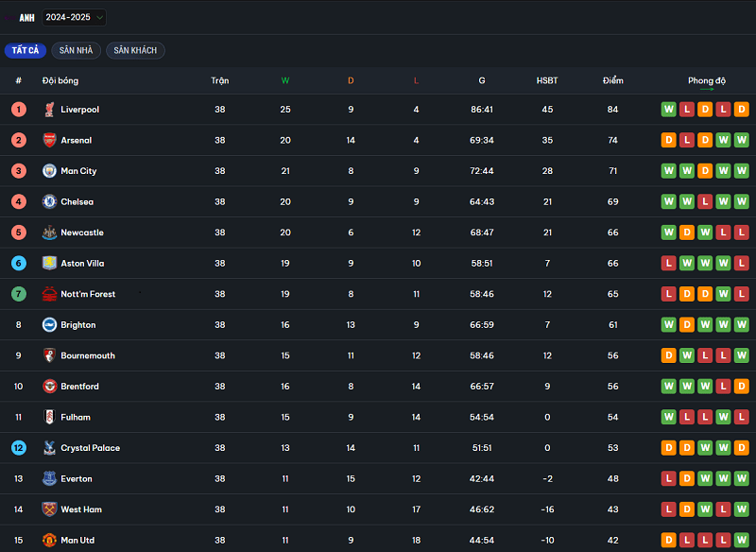Viewport: 756px width, 552px height.
Task: Click Liverpool's rank 1 badge
Action: (x=19, y=110)
